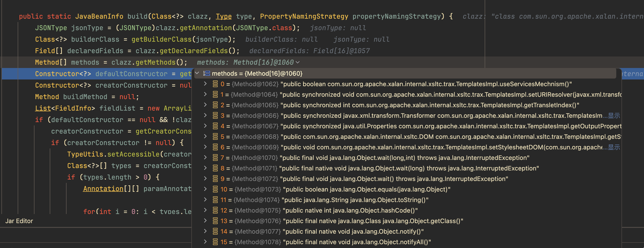Image resolution: width=644 pixels, height=248 pixels.
Task: Expand array element 1 setURIResolver method
Action: 205,94
